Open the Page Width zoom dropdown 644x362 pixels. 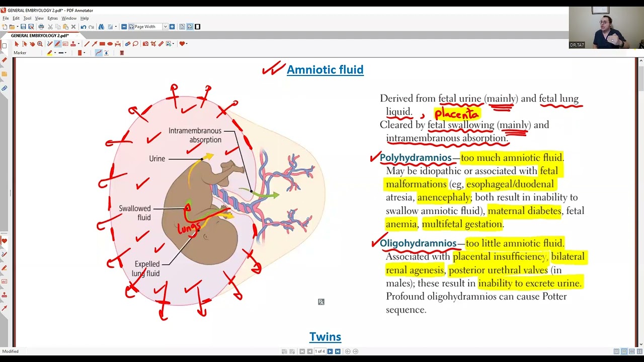pyautogui.click(x=165, y=27)
